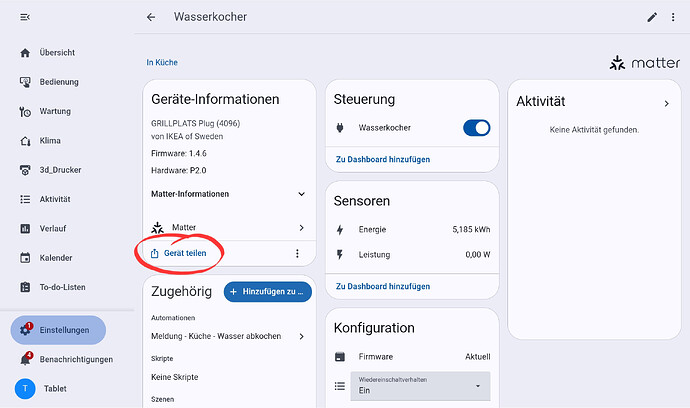Click Hinzufügen zu button
The width and height of the screenshot is (690, 408).
(268, 292)
